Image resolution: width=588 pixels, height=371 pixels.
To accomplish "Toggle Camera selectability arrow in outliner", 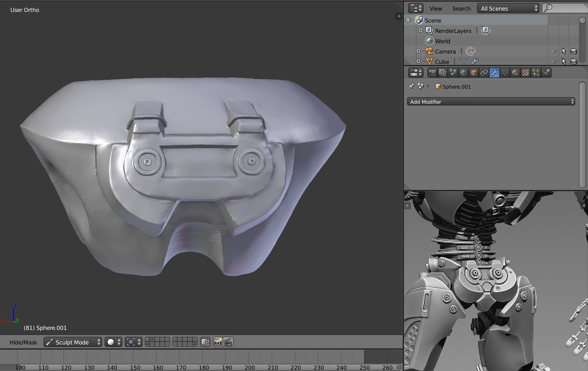I will pos(564,51).
